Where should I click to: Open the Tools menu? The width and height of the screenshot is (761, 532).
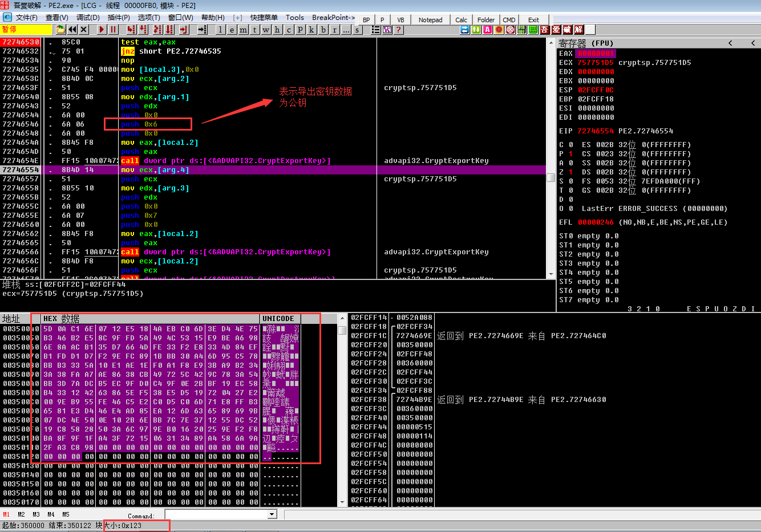click(x=295, y=18)
